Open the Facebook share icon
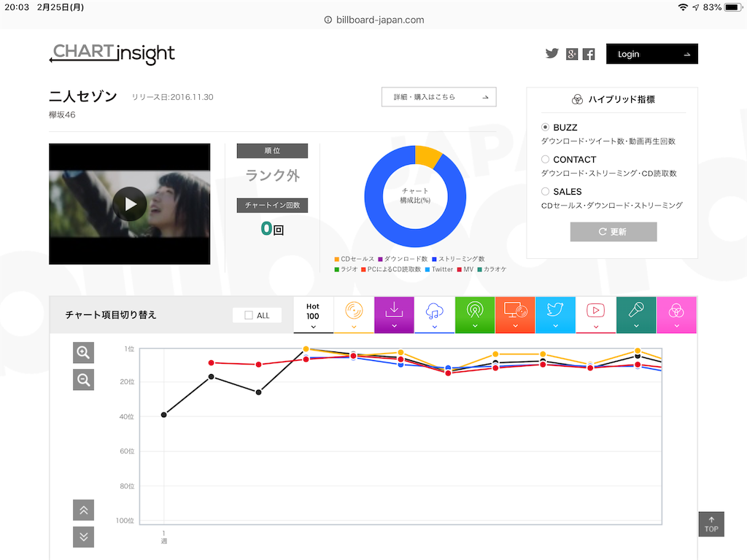This screenshot has height=560, width=747. [x=589, y=54]
